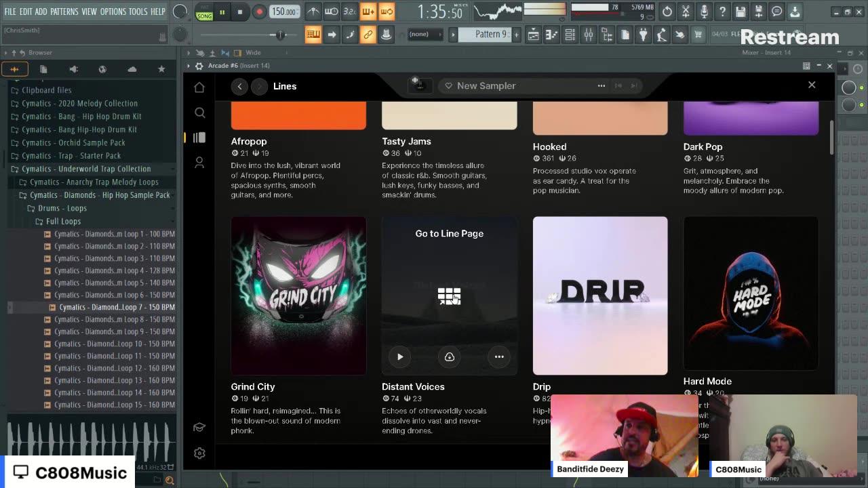This screenshot has width=868, height=488.
Task: Set tempo field 150.000
Action: [x=284, y=12]
